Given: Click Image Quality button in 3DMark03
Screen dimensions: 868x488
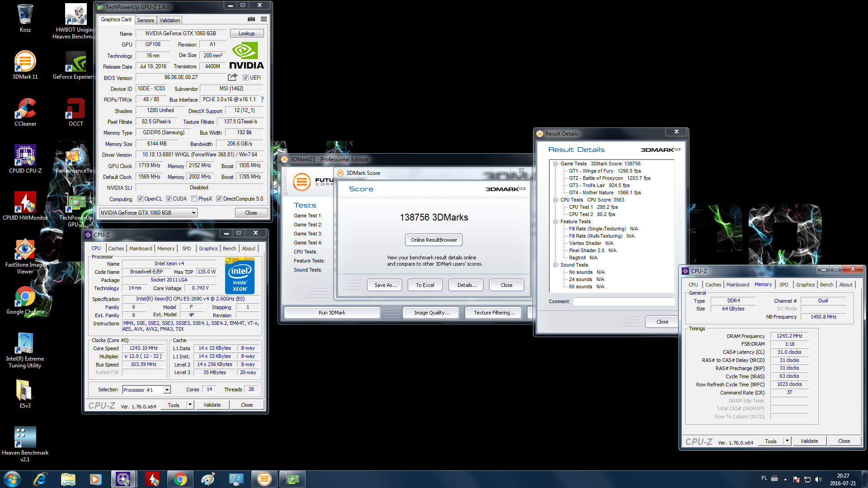Looking at the screenshot, I should (x=431, y=313).
